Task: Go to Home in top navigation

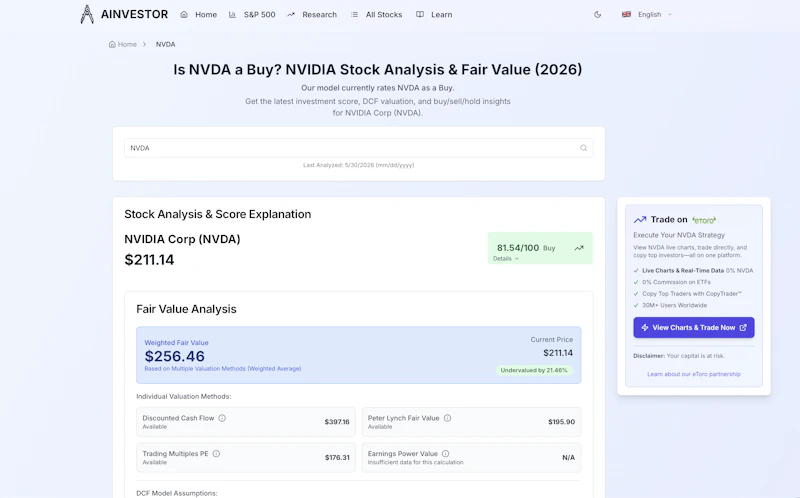Action: click(206, 15)
